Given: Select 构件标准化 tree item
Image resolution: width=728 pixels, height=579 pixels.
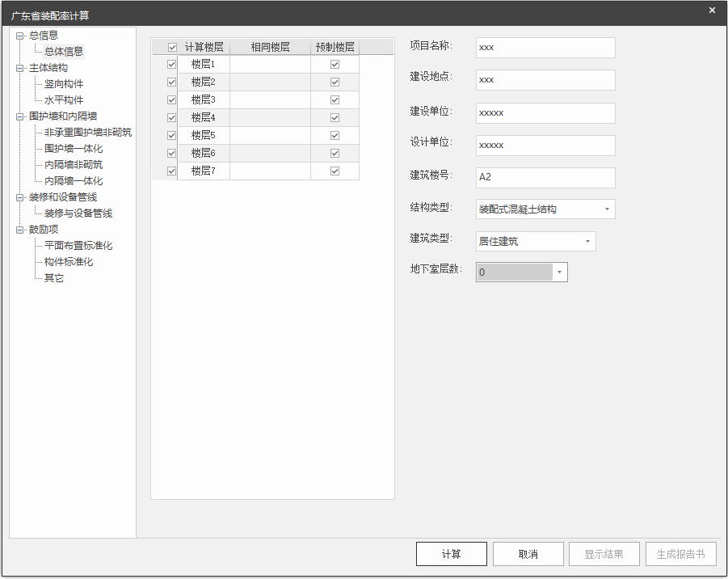Looking at the screenshot, I should tap(69, 262).
